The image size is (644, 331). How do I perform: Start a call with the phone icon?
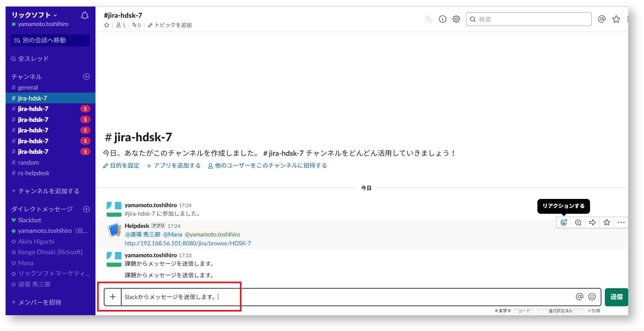429,19
